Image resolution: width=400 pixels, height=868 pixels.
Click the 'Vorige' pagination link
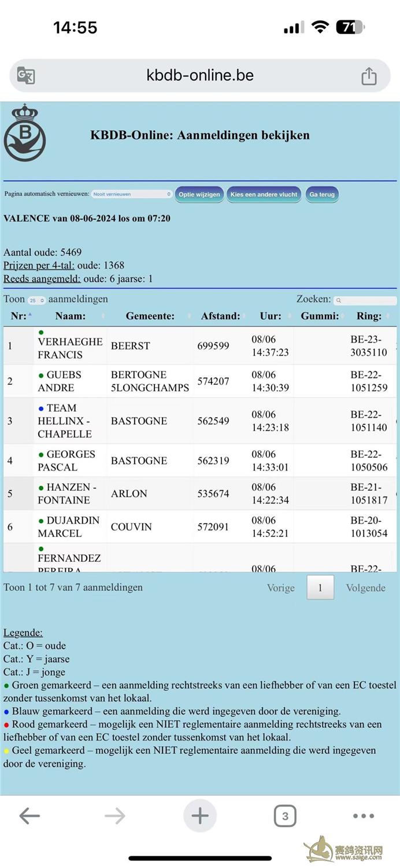281,588
